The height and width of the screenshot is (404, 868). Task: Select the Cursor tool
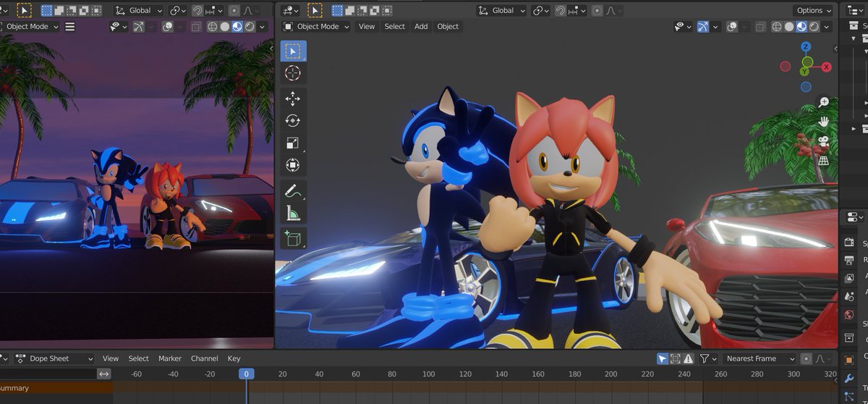click(293, 73)
